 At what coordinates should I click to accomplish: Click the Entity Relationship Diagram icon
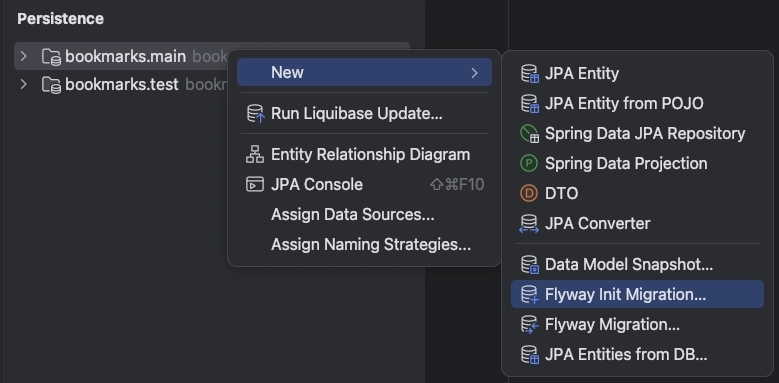point(255,154)
